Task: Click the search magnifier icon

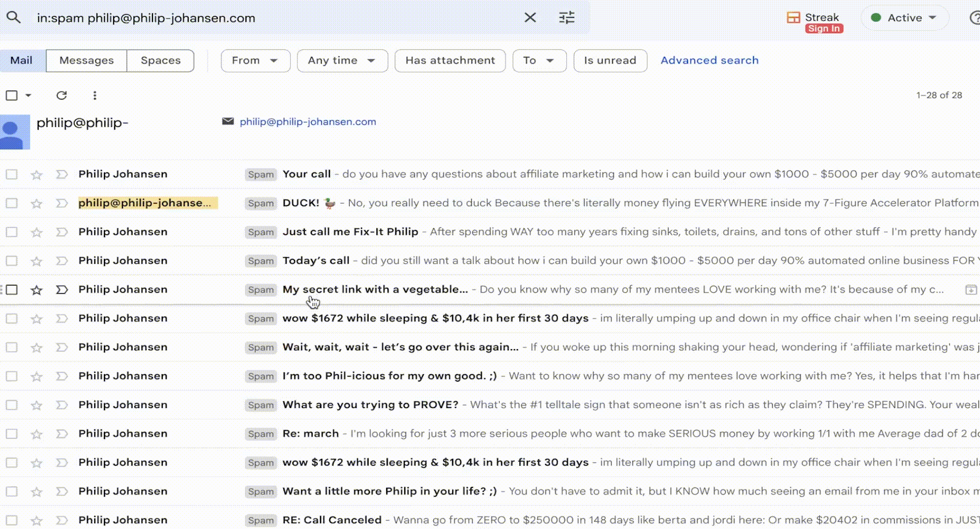Action: pos(14,18)
